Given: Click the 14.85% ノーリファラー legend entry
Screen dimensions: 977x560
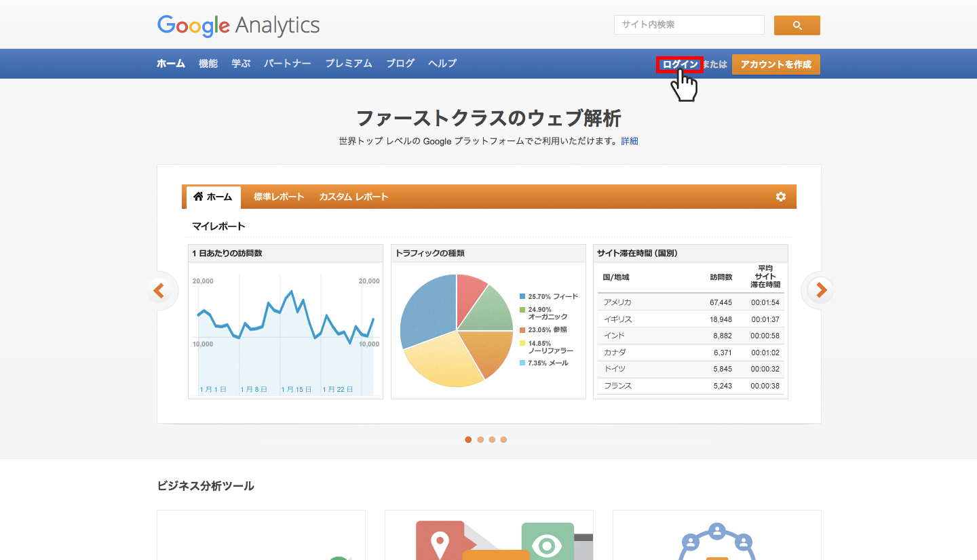Looking at the screenshot, I should (x=547, y=347).
